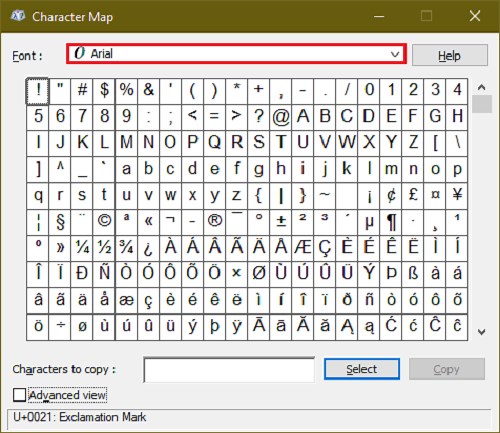Select the plus-minus ± symbol

pos(281,222)
